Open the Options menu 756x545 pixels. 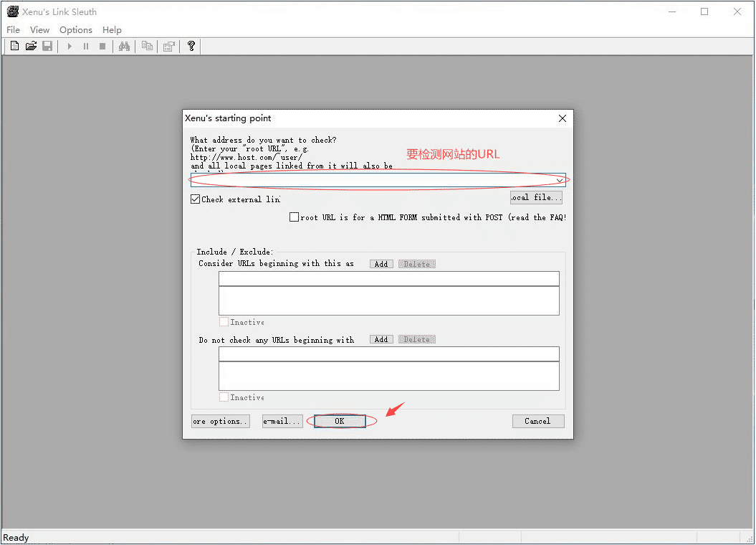pyautogui.click(x=76, y=30)
